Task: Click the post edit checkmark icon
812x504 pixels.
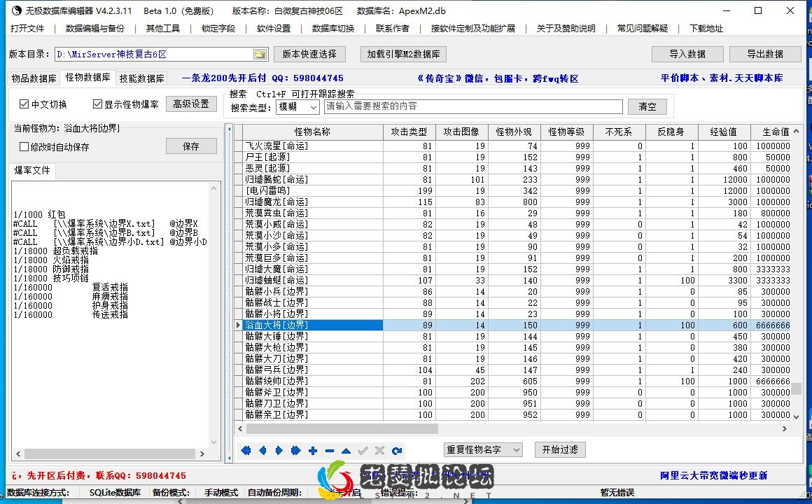Action: pyautogui.click(x=363, y=451)
